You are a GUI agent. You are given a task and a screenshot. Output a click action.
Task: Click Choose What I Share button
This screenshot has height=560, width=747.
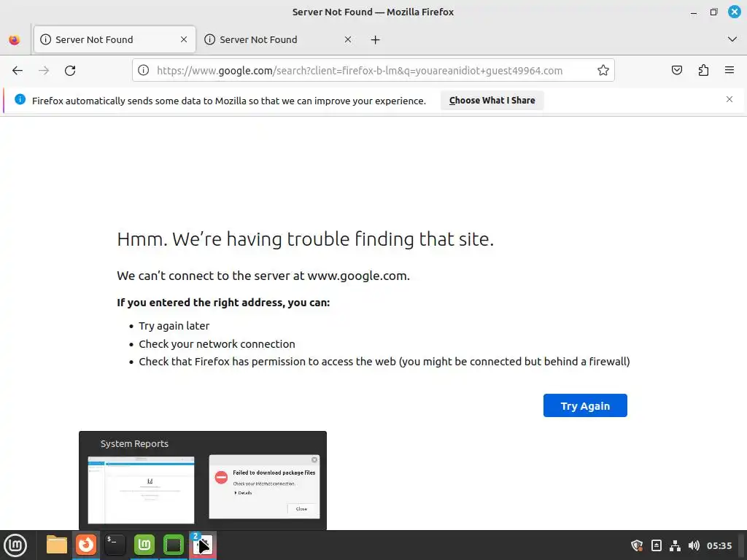point(492,101)
